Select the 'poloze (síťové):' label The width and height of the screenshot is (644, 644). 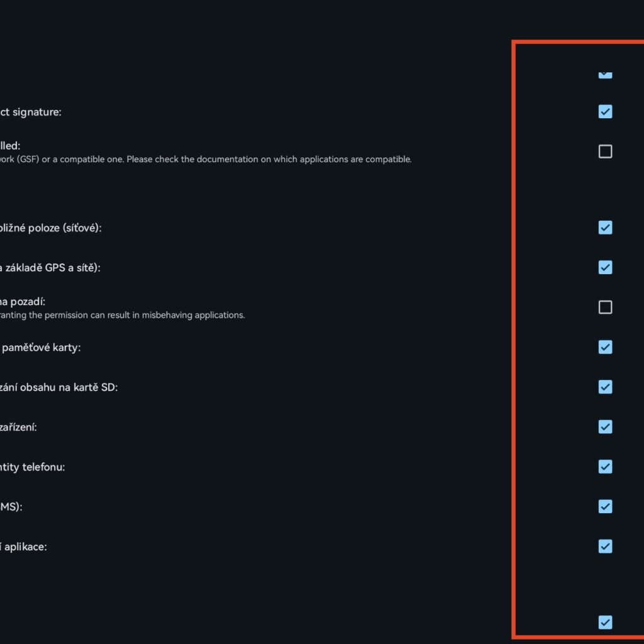[x=50, y=228]
